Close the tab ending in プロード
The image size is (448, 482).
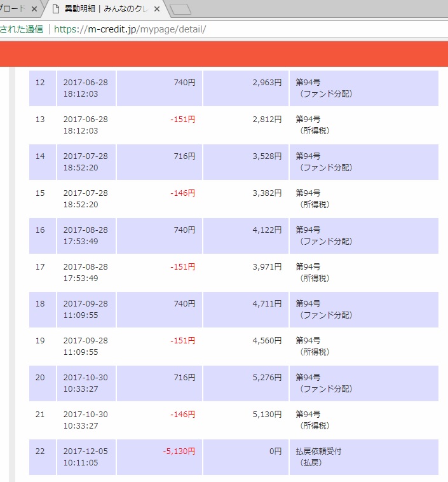coord(34,10)
